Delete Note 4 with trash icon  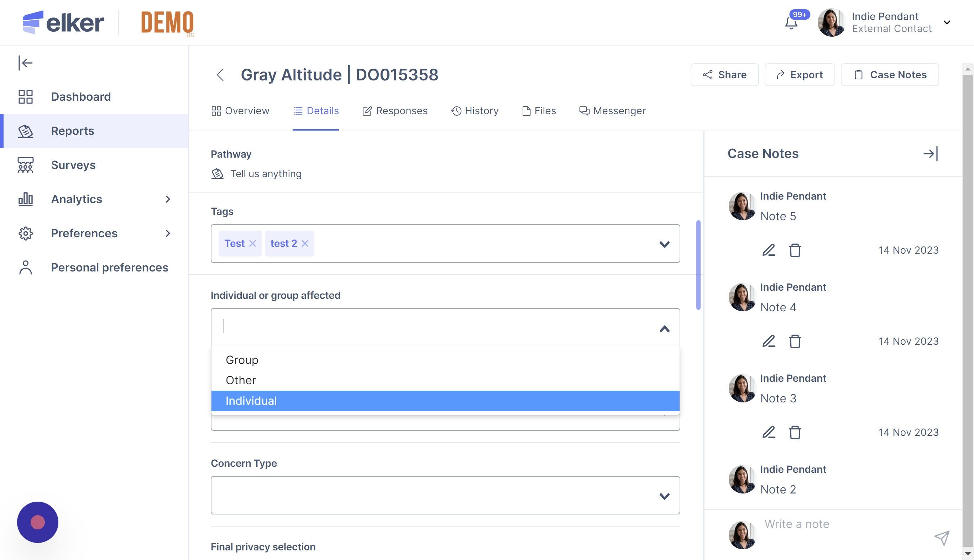pyautogui.click(x=795, y=341)
